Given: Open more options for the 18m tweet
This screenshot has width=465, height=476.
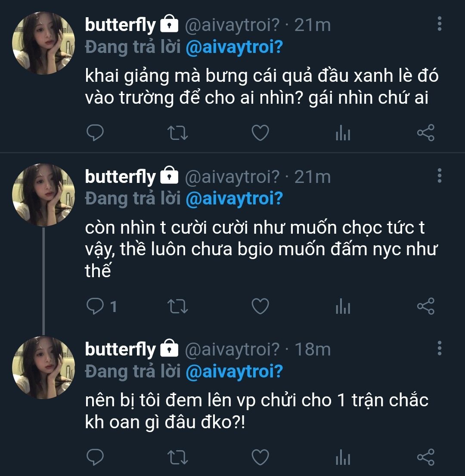Looking at the screenshot, I should pyautogui.click(x=439, y=348).
